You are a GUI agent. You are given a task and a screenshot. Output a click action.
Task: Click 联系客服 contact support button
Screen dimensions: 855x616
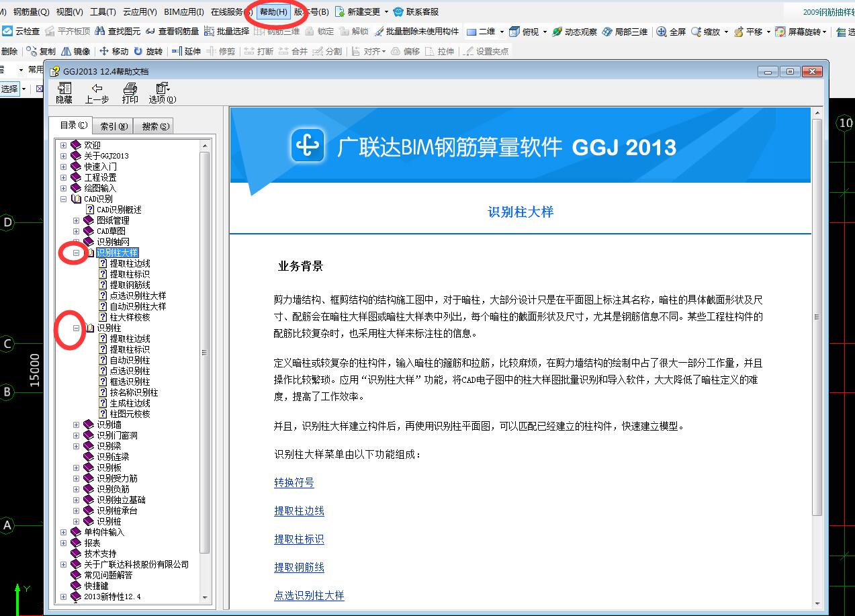pyautogui.click(x=416, y=11)
